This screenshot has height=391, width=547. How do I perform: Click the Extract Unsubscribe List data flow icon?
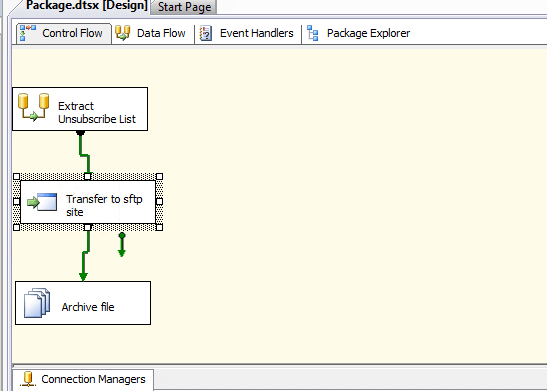coord(34,107)
